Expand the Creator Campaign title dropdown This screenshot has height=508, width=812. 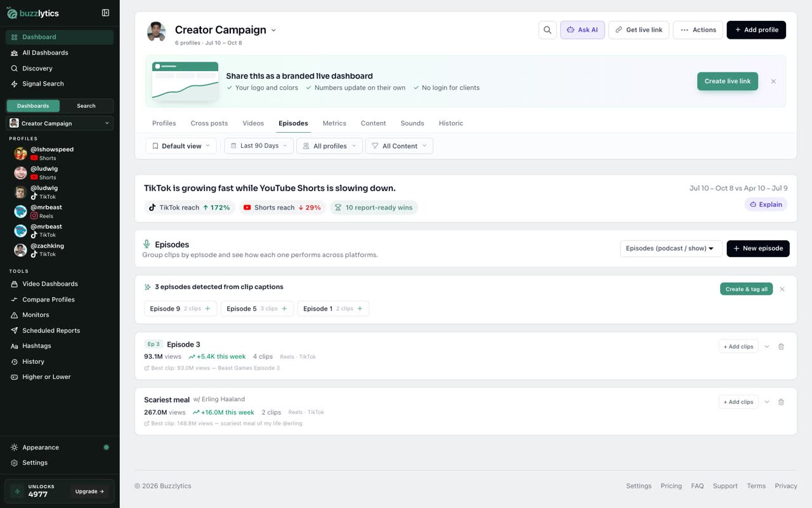pyautogui.click(x=273, y=30)
